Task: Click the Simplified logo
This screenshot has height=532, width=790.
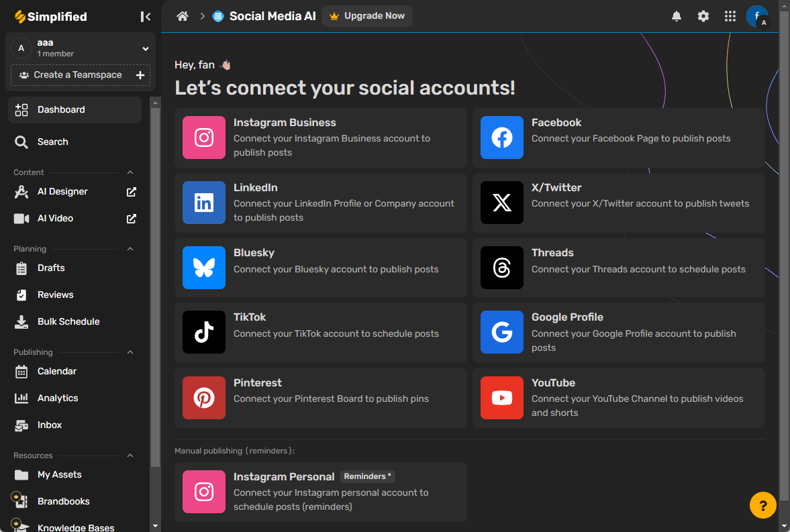Action: click(50, 17)
